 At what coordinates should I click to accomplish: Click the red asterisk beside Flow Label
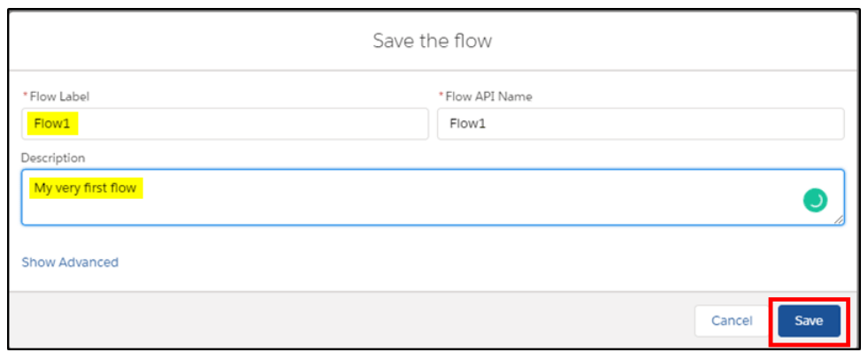point(25,96)
